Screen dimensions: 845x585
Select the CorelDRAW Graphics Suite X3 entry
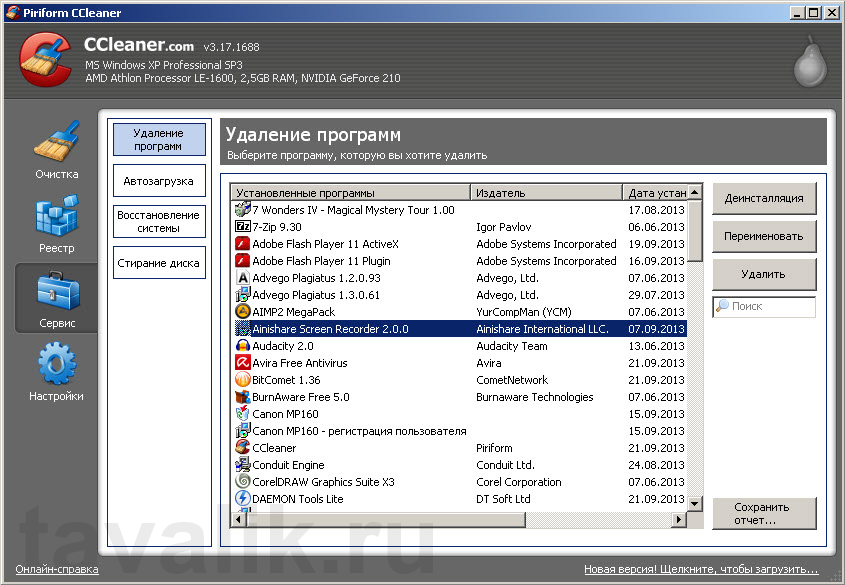point(460,482)
